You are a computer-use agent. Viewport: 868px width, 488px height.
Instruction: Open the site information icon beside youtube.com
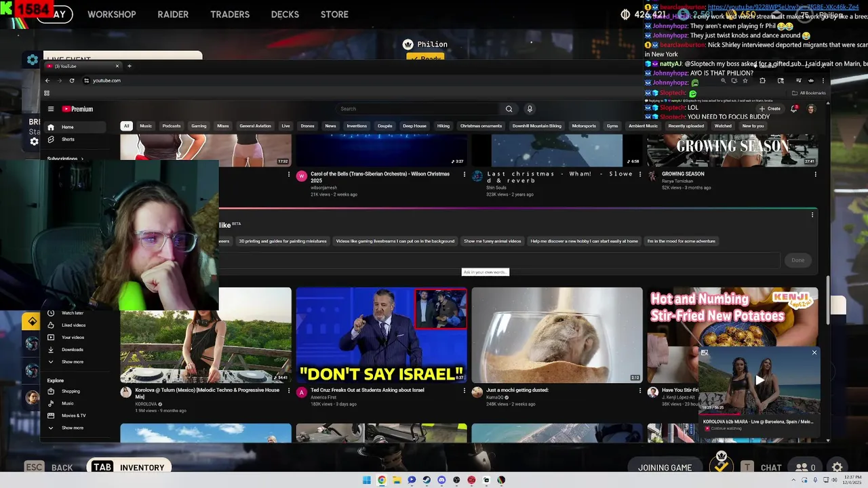[x=86, y=81]
